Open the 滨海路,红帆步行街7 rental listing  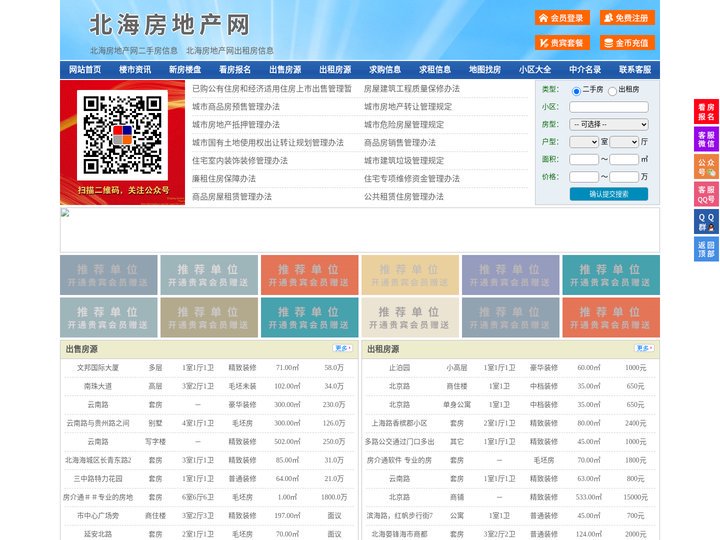(x=399, y=516)
